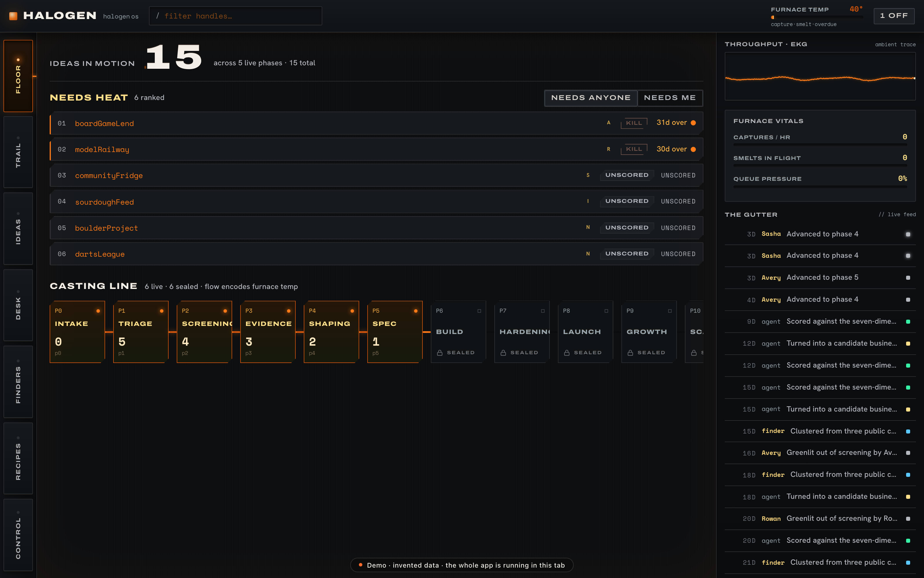This screenshot has height=578, width=924.
Task: Click the marker on Avery phase 5 entry
Action: (x=908, y=277)
